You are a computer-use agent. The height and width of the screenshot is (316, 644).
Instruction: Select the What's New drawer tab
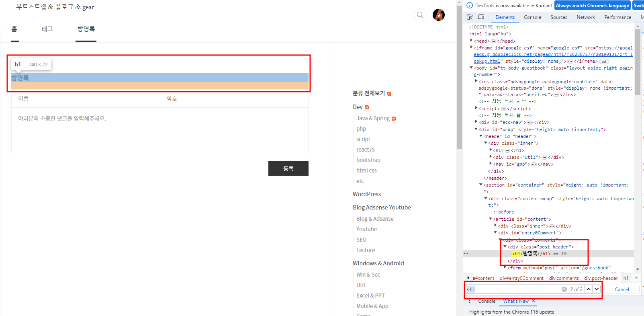click(x=516, y=301)
